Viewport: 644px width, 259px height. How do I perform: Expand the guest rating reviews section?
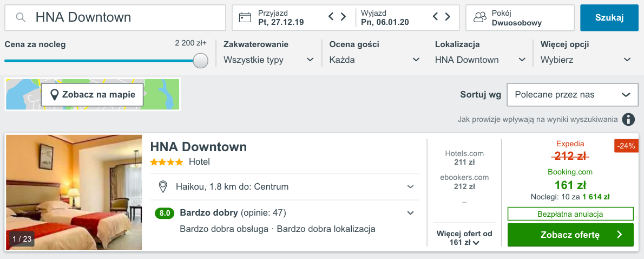[x=410, y=213]
